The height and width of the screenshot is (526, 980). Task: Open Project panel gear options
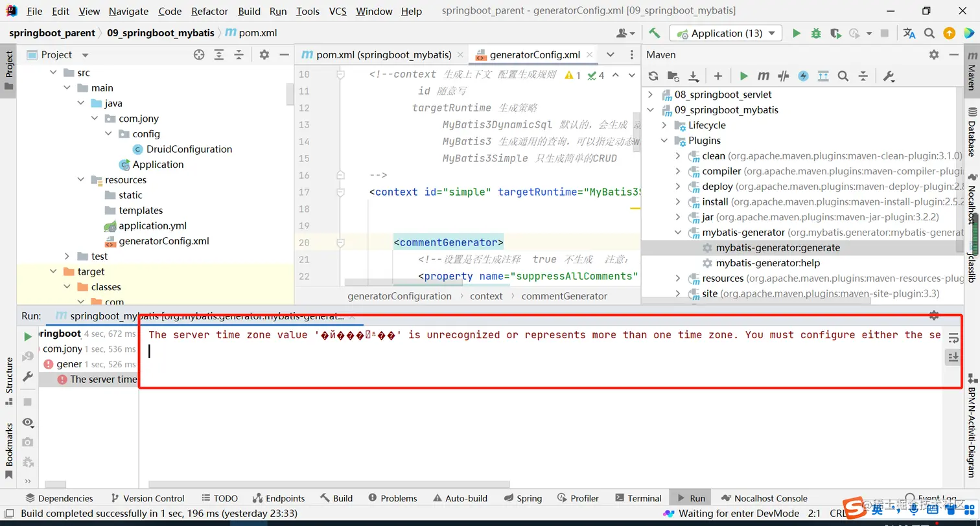[264, 55]
